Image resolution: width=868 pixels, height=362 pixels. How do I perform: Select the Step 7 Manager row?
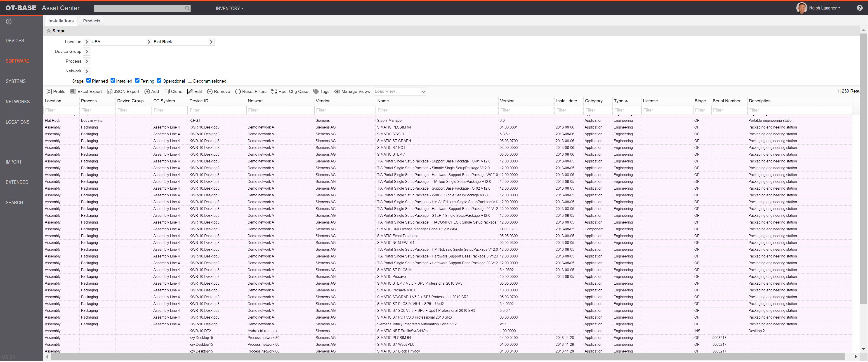point(448,120)
